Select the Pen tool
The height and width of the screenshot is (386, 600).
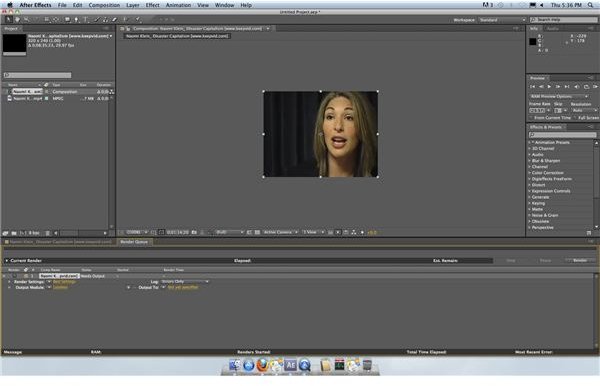[76, 20]
